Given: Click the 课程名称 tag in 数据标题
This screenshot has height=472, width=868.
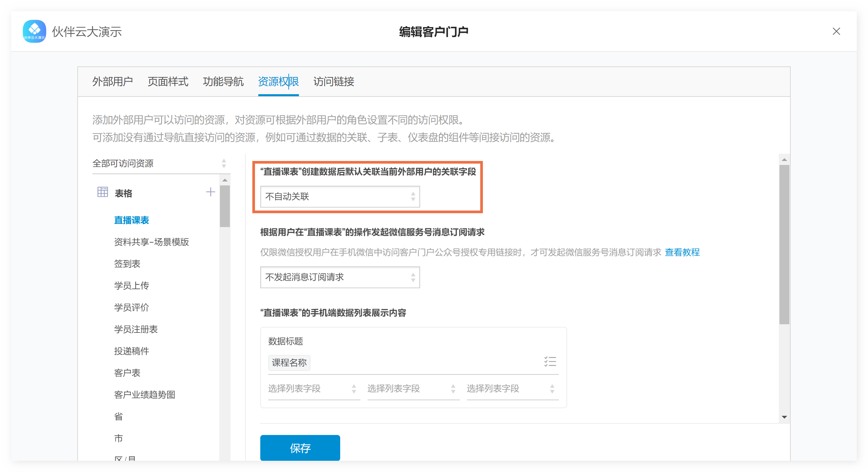Looking at the screenshot, I should [x=289, y=363].
